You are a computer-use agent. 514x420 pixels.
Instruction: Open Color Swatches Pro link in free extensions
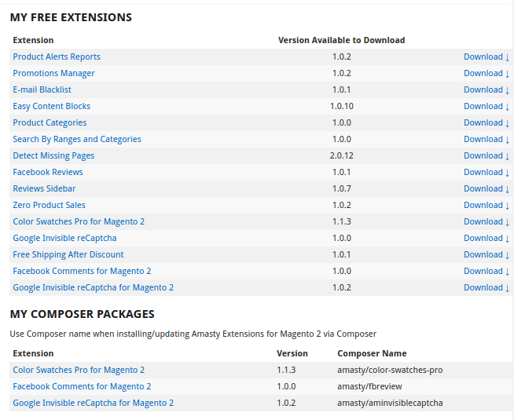coord(79,221)
